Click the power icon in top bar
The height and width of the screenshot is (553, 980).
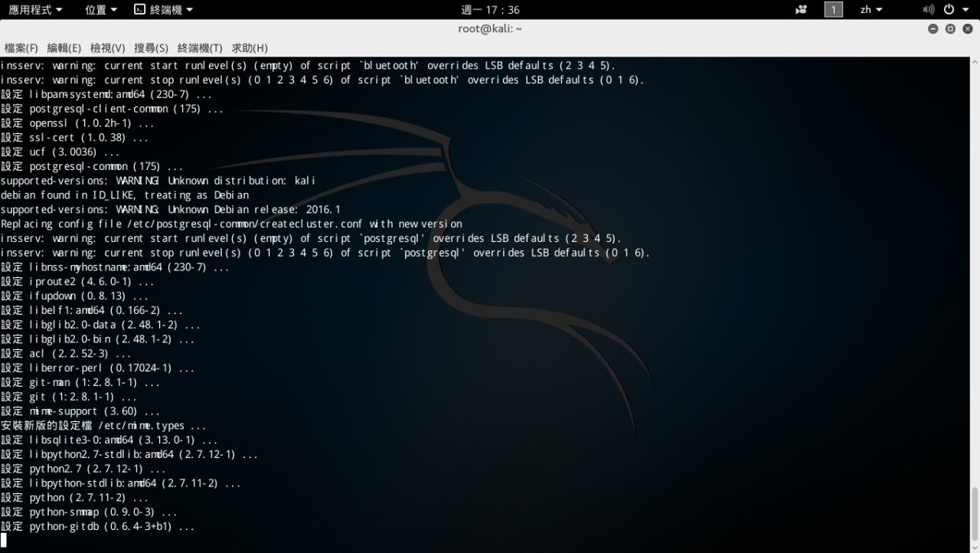click(x=949, y=10)
